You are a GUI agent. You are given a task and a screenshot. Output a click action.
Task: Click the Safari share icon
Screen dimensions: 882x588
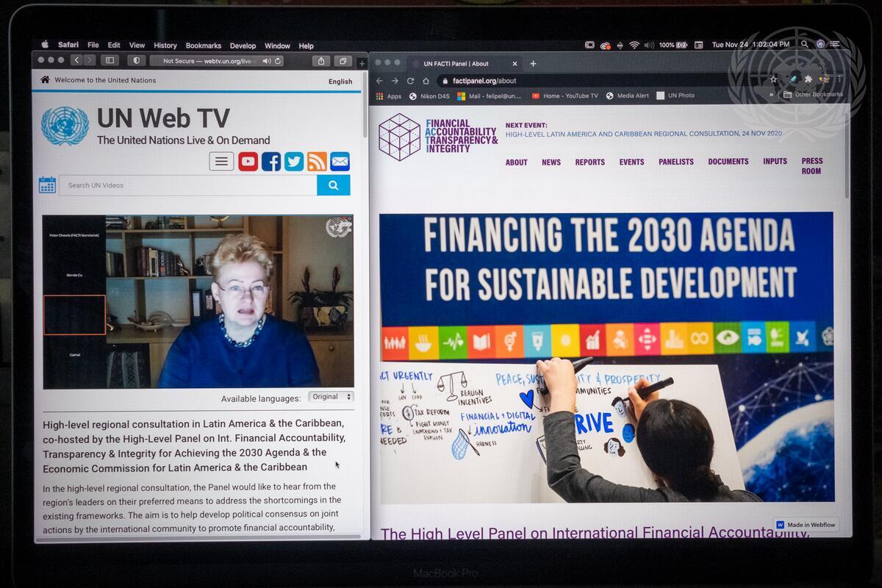click(321, 61)
